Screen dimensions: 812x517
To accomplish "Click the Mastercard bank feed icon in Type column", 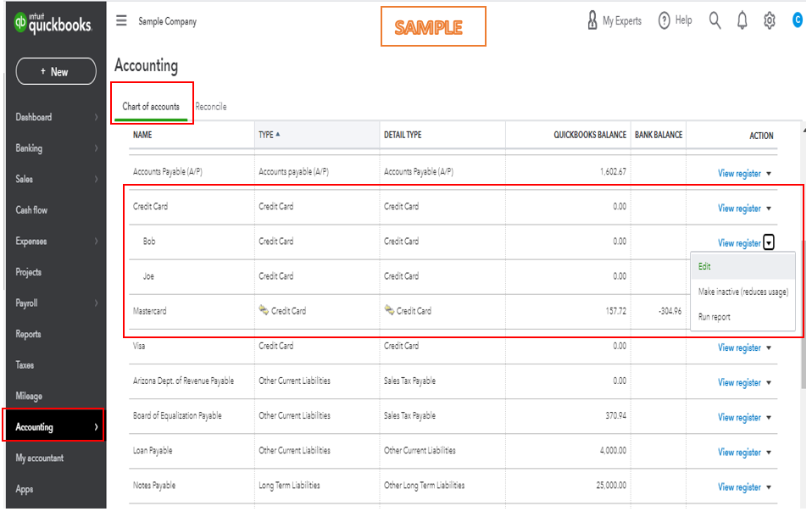I will click(x=264, y=310).
